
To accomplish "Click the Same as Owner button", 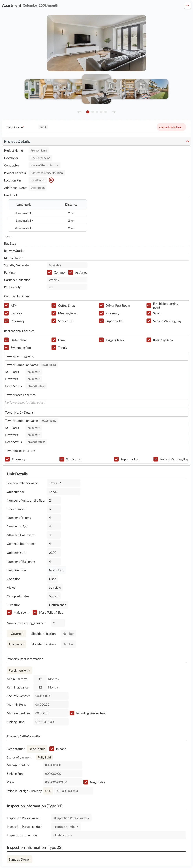I will pos(20,859).
